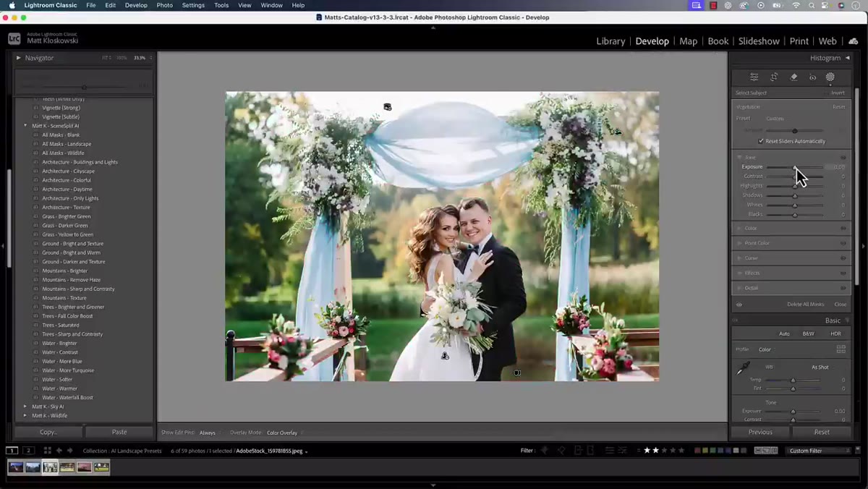Open the Develop menu in the menu bar
Screen dimensions: 868x489
(x=136, y=5)
